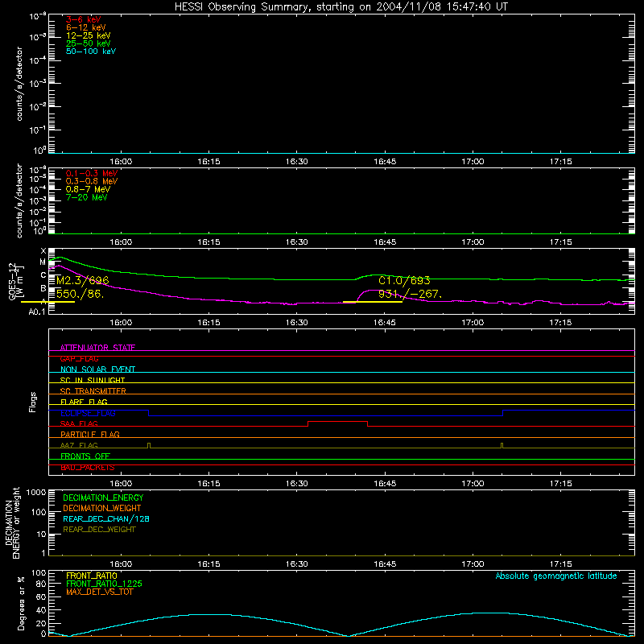Click the GAP_FLAG label
The width and height of the screenshot is (644, 644).
(79, 358)
